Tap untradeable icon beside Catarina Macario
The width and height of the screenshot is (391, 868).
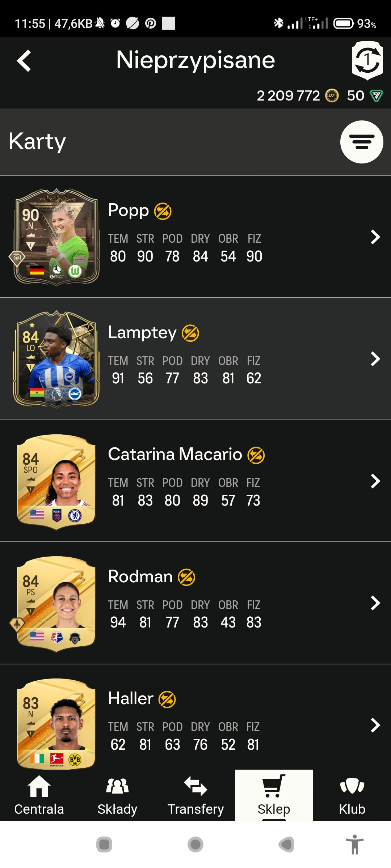coord(256,455)
